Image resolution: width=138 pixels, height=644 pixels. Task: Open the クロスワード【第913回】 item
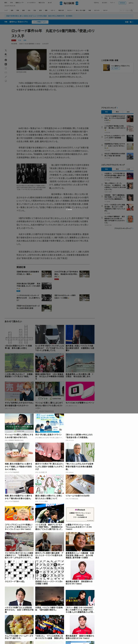pos(19,572)
